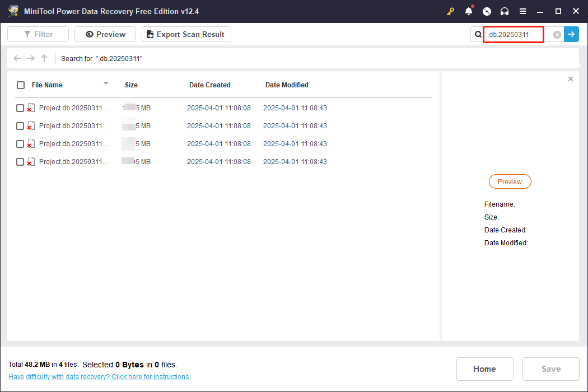Click the Home button

click(485, 369)
